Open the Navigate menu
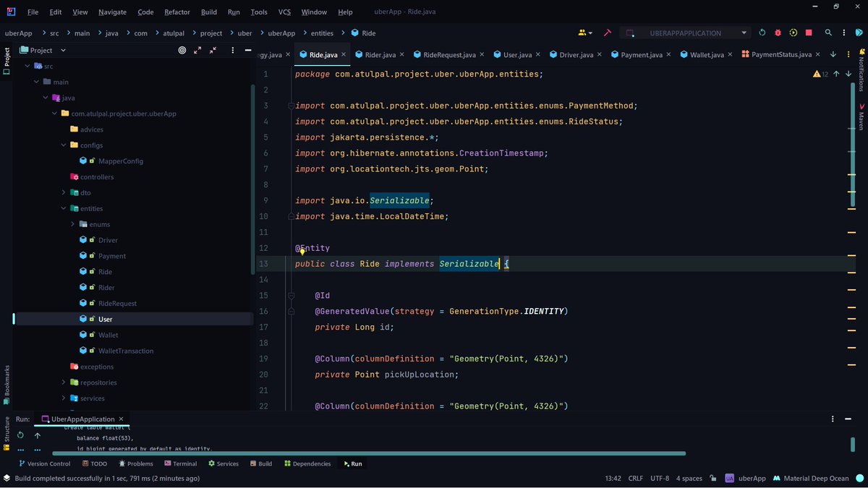 pos(112,12)
